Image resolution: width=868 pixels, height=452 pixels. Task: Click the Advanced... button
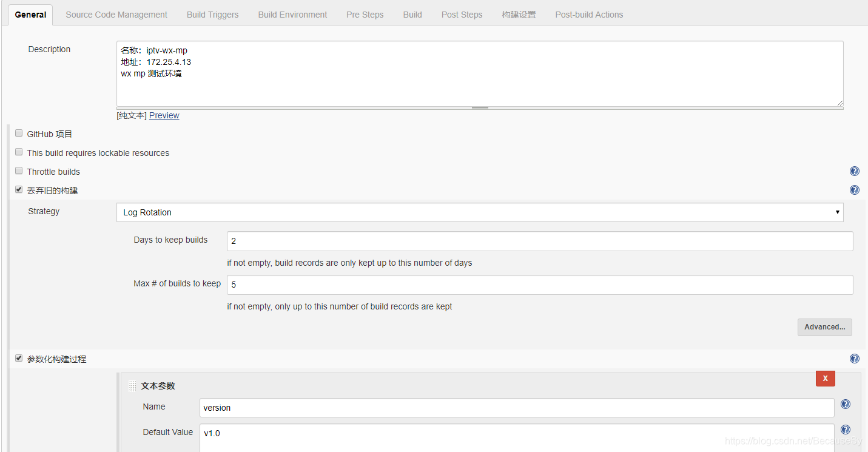coord(824,327)
